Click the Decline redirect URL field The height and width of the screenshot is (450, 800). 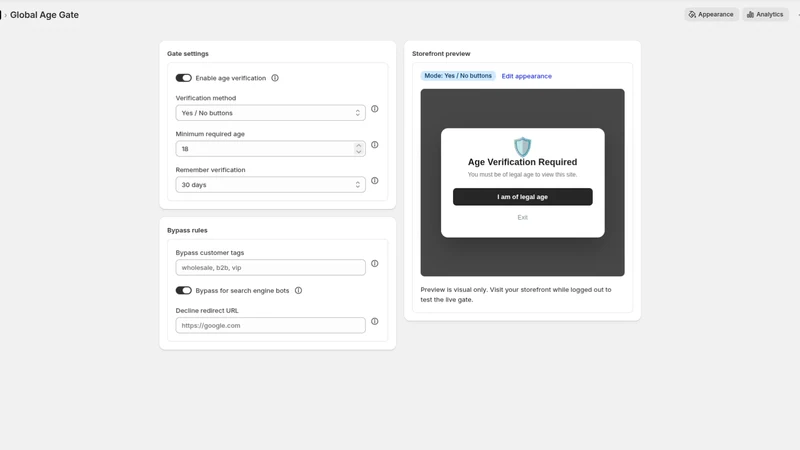270,326
